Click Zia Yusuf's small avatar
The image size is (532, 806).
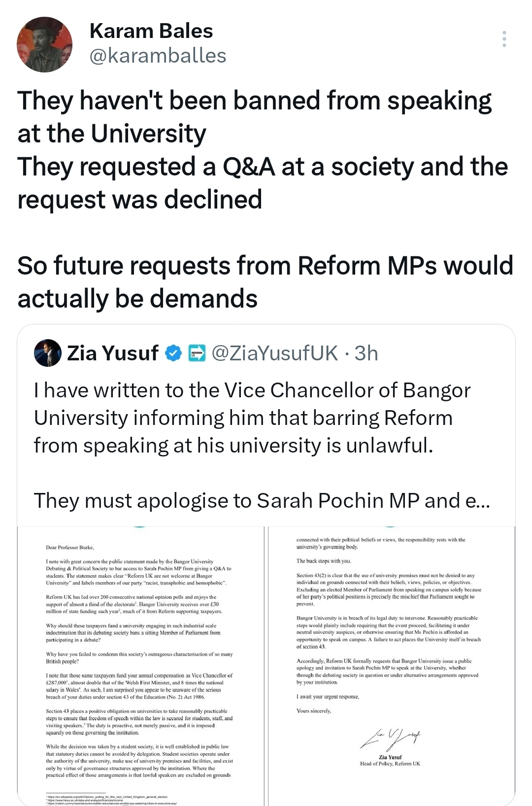[x=47, y=353]
